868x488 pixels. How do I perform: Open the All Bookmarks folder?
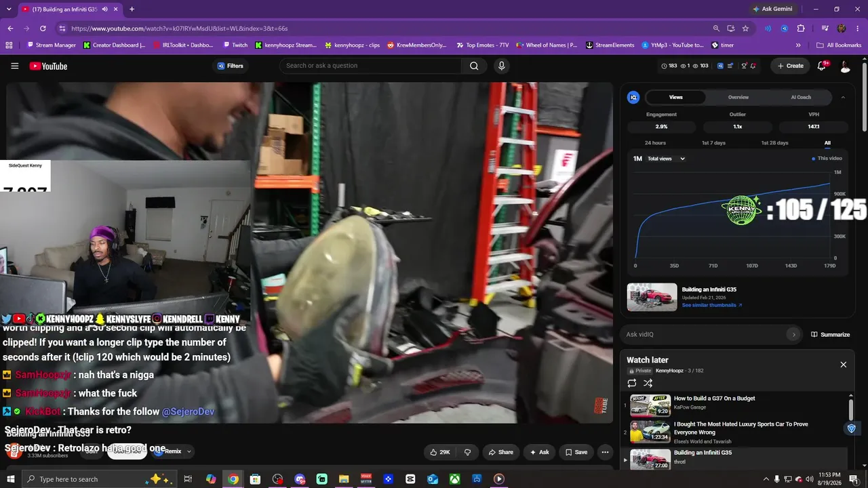(839, 45)
